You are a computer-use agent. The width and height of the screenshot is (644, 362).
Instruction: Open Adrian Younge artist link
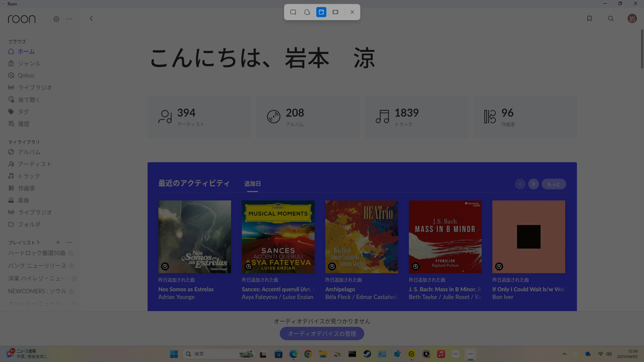(x=176, y=297)
